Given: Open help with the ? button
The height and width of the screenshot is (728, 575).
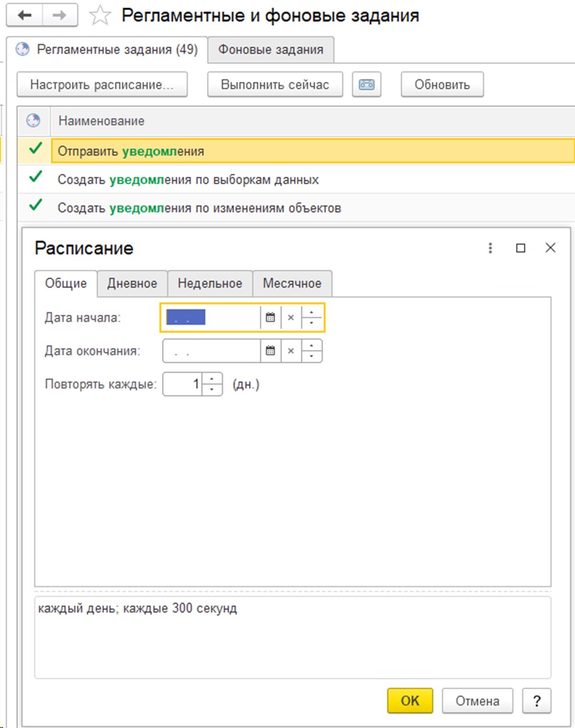Looking at the screenshot, I should (x=537, y=700).
